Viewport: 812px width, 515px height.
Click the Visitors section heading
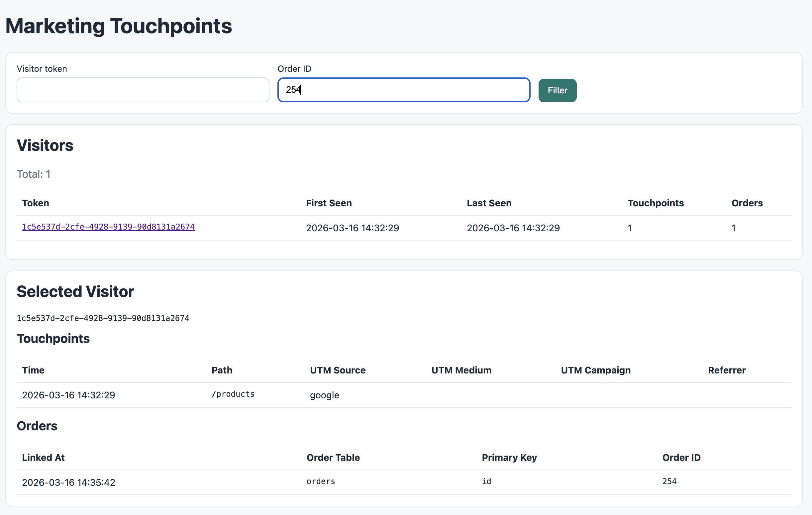point(45,145)
